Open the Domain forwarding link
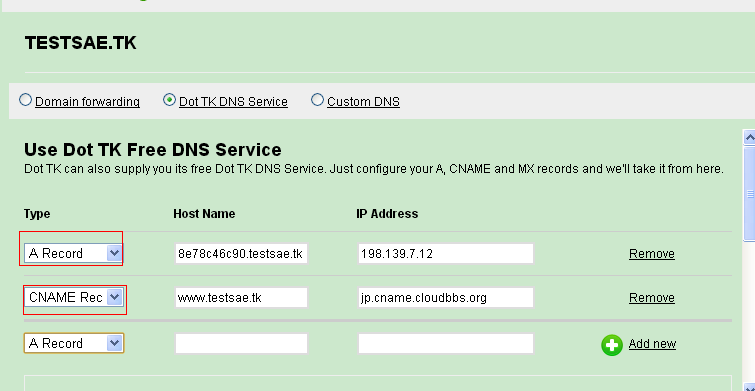Screen dimensions: 755x391 pos(87,102)
